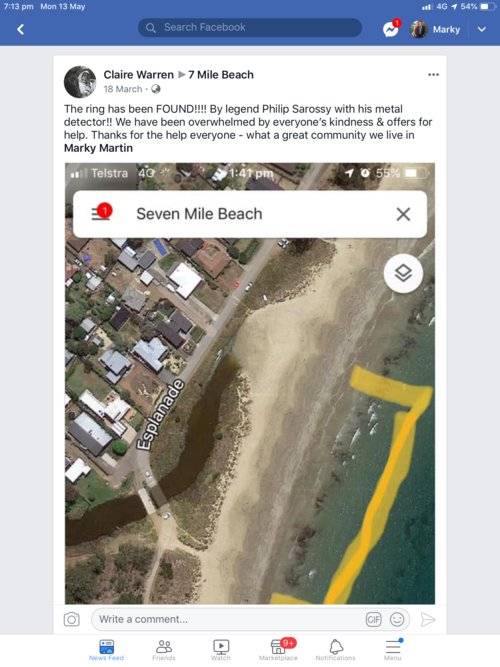
Task: Click the Search Facebook field
Action: point(250,28)
